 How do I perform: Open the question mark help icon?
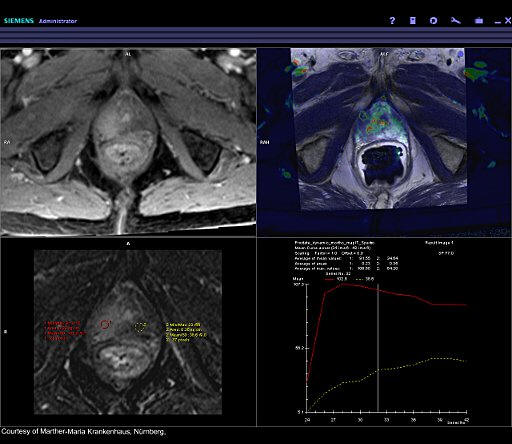pyautogui.click(x=392, y=21)
